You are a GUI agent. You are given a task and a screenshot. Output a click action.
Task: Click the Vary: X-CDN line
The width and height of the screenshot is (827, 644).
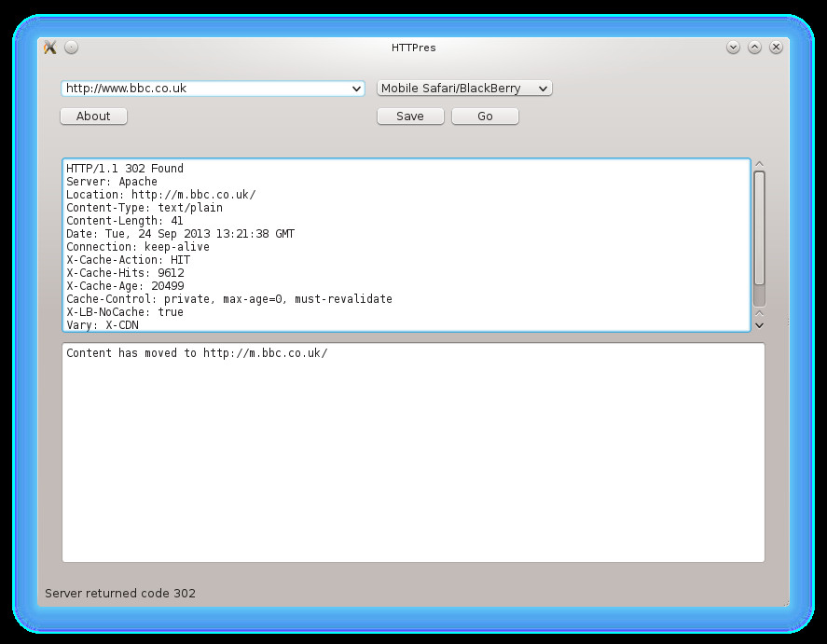[x=103, y=325]
